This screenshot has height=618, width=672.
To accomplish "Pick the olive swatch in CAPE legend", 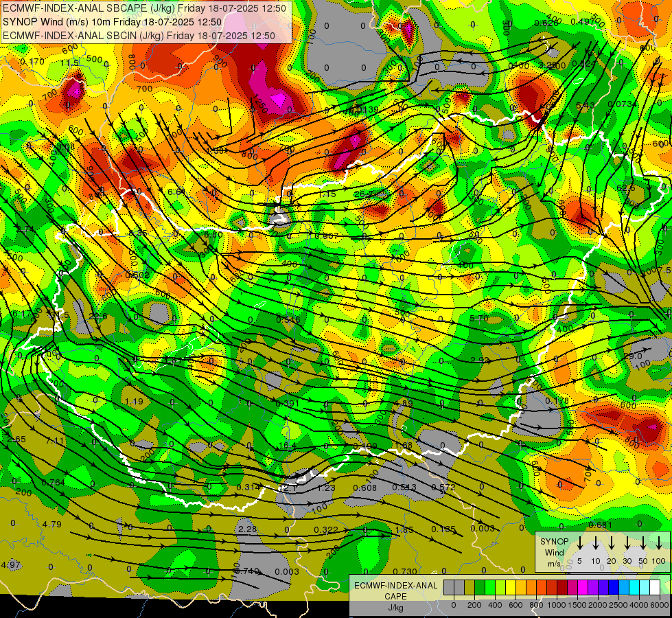I will click(x=470, y=588).
